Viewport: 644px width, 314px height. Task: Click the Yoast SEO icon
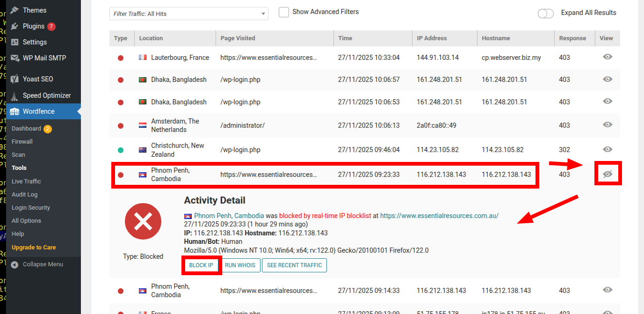(15, 79)
